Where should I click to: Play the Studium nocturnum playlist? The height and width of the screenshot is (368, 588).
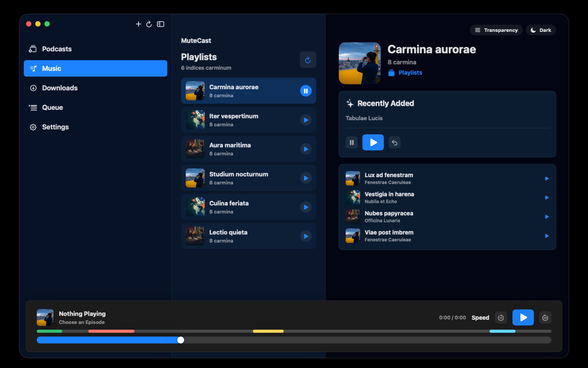point(306,178)
